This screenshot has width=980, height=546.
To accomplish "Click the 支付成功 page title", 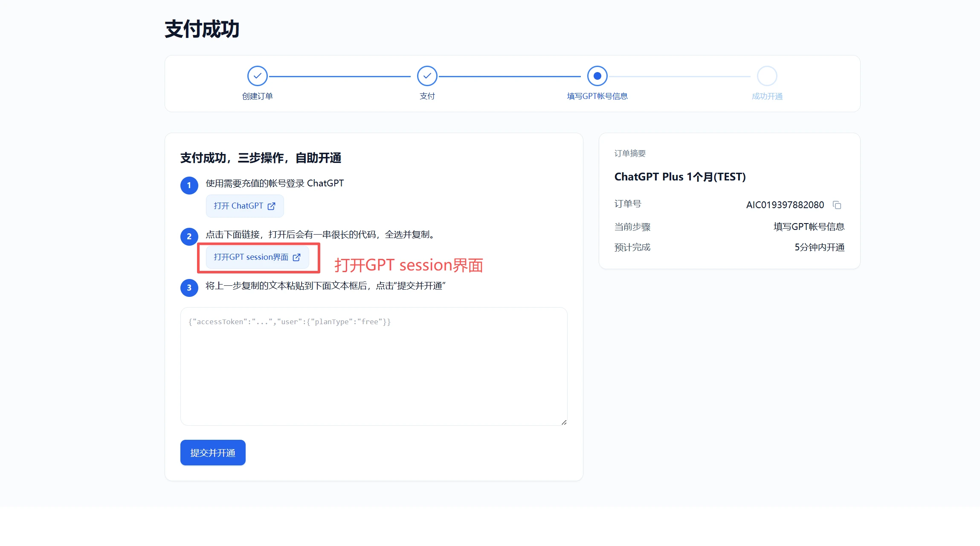I will coord(202,29).
